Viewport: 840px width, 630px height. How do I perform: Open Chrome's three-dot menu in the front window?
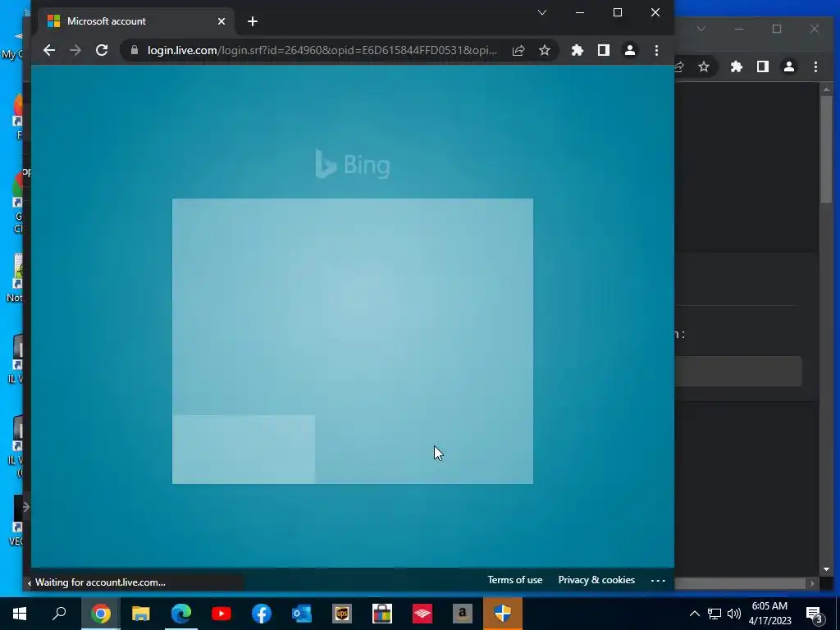(656, 50)
